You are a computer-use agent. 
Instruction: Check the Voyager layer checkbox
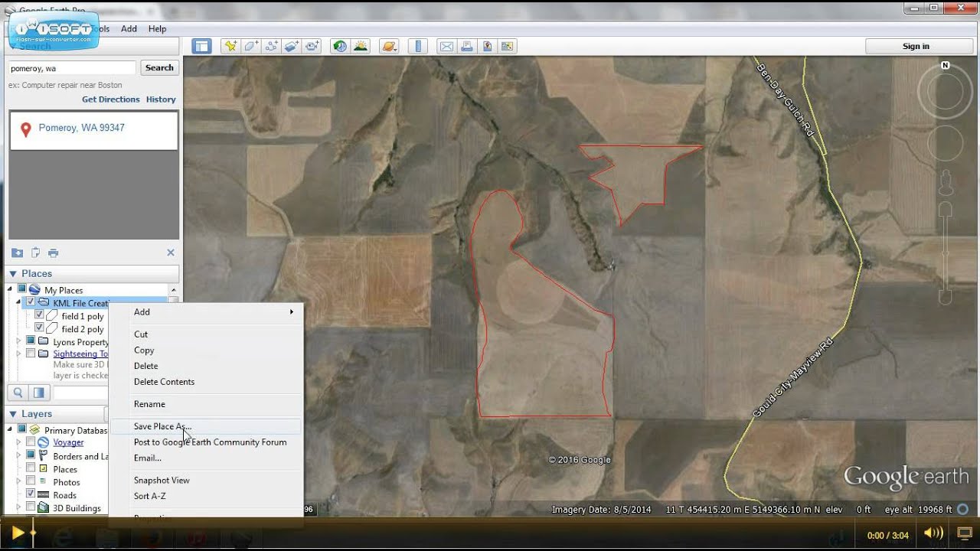[x=31, y=442]
